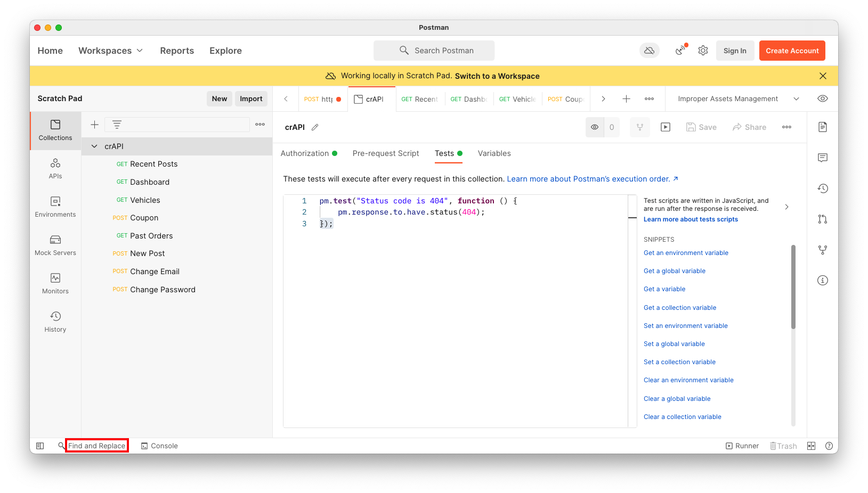The width and height of the screenshot is (868, 493).
Task: Click the Settings gear icon
Action: (703, 51)
